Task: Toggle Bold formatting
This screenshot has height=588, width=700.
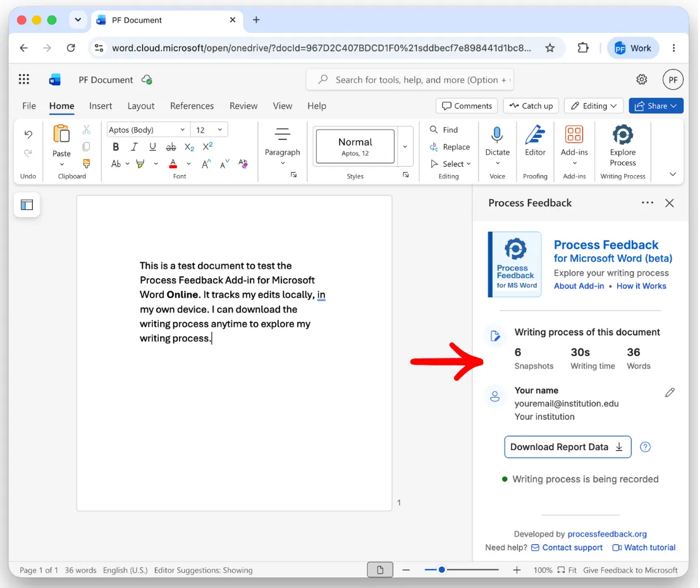Action: (116, 147)
